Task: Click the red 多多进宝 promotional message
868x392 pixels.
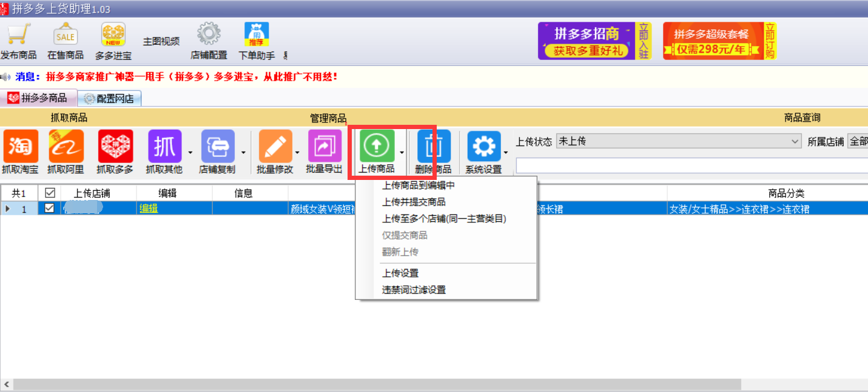Action: tap(192, 77)
